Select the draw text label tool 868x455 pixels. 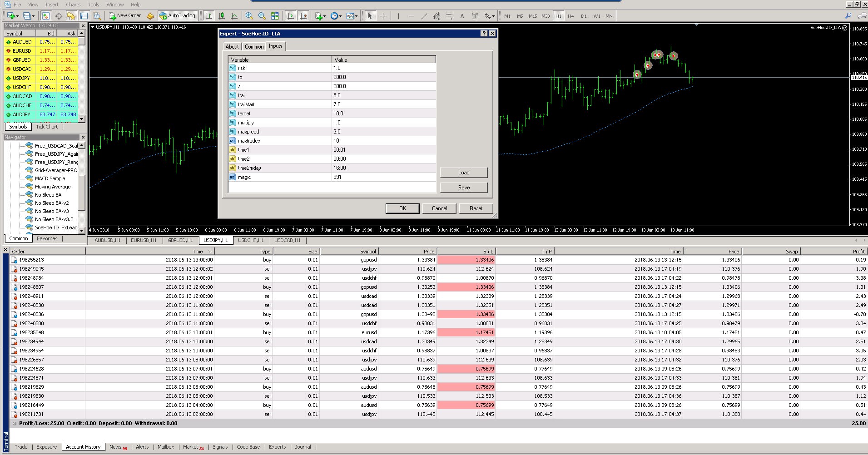click(475, 16)
